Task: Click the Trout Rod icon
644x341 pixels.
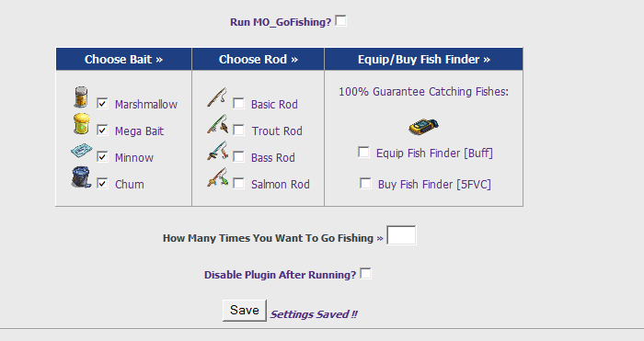Action: 217,124
